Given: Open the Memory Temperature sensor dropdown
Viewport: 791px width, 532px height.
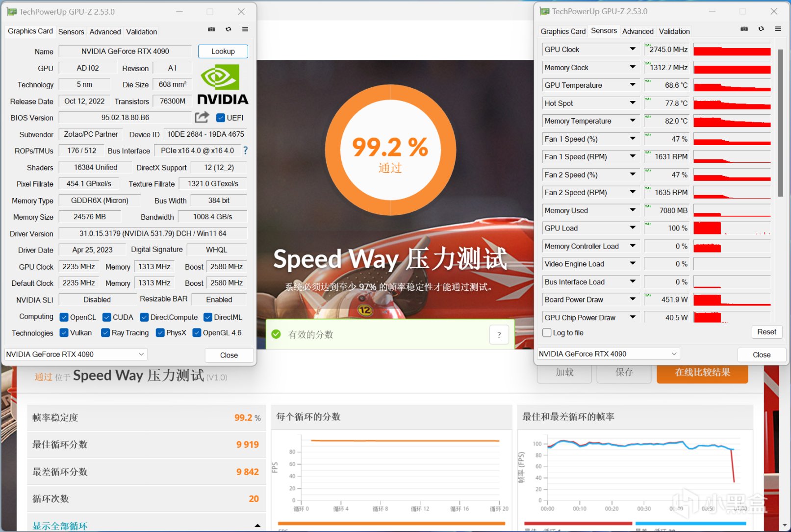Looking at the screenshot, I should pos(633,121).
